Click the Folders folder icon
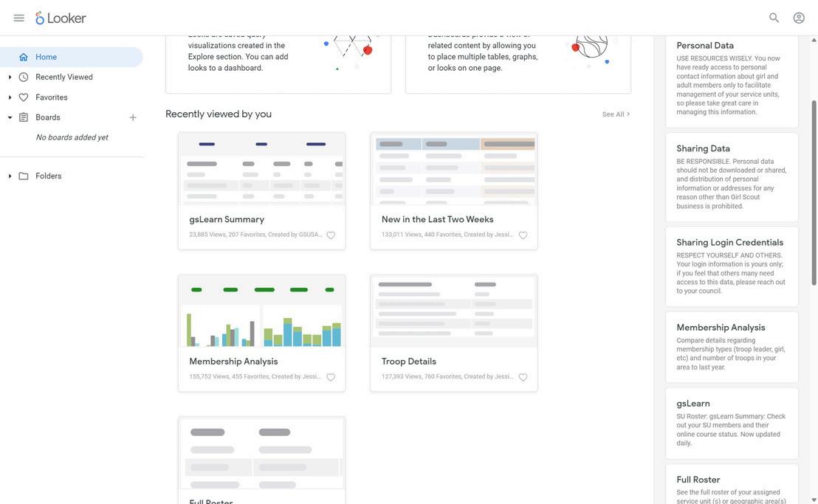 (x=24, y=176)
